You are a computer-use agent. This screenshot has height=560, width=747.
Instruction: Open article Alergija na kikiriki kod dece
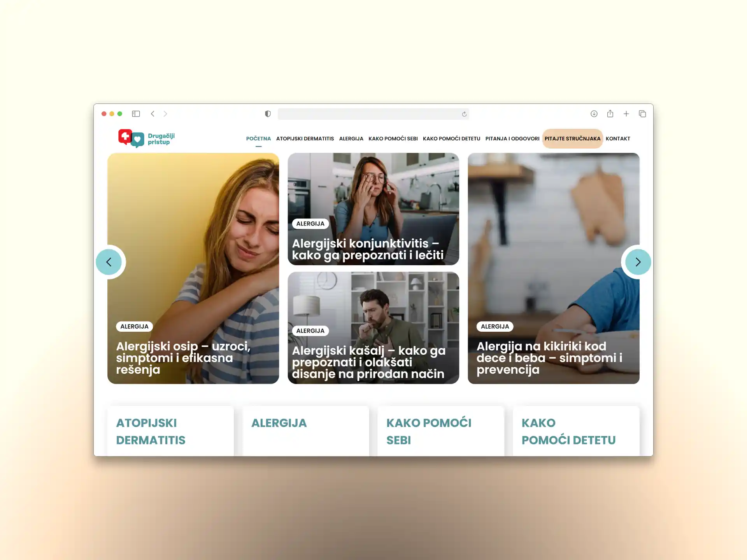549,358
